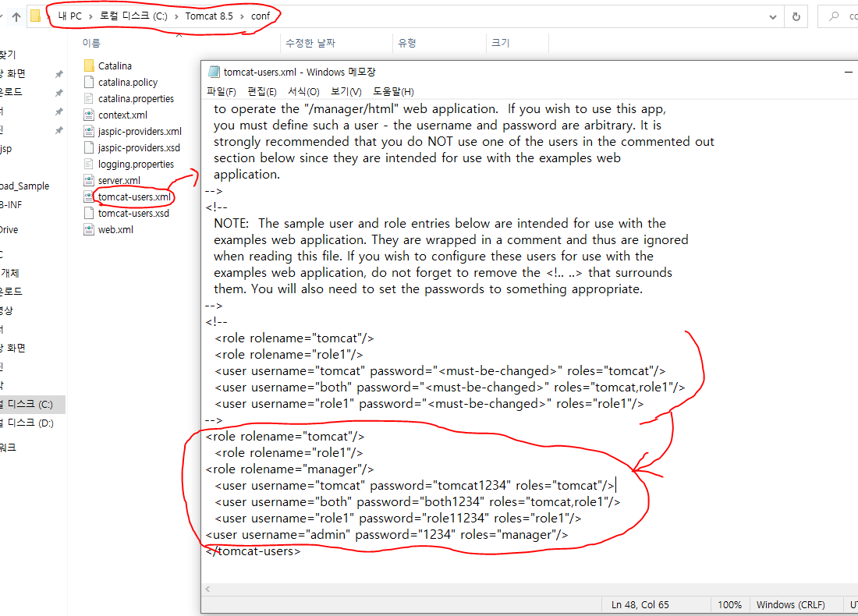Click the 100% zoom status entry

(x=729, y=604)
